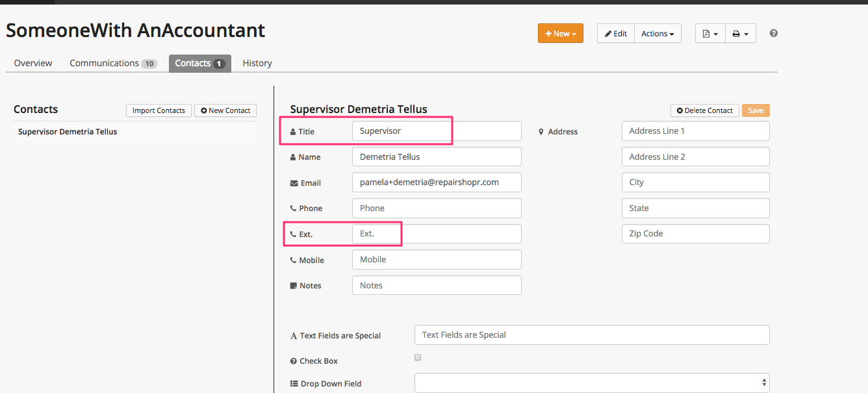The image size is (868, 393).
Task: Click the New Contact button
Action: 225,110
